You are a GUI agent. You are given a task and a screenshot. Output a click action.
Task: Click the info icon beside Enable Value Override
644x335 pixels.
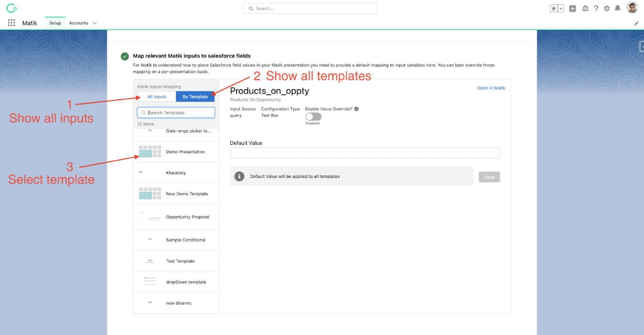point(356,109)
